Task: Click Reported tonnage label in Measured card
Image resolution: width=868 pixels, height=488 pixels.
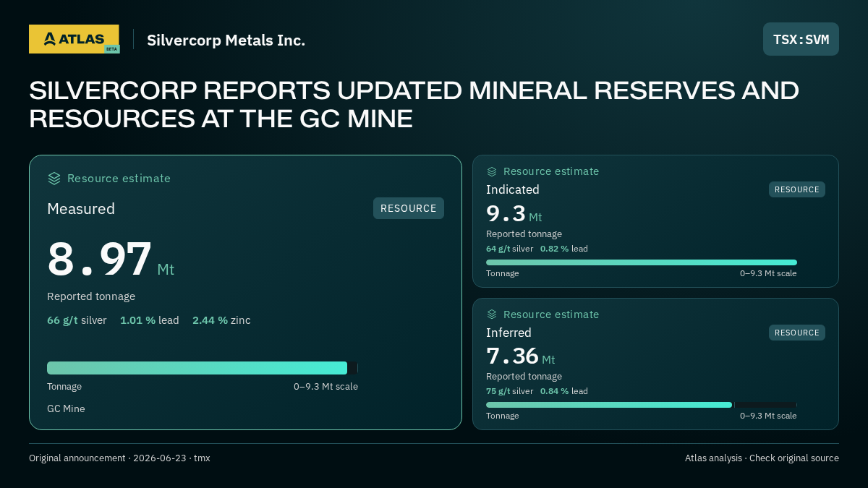Action: (91, 296)
